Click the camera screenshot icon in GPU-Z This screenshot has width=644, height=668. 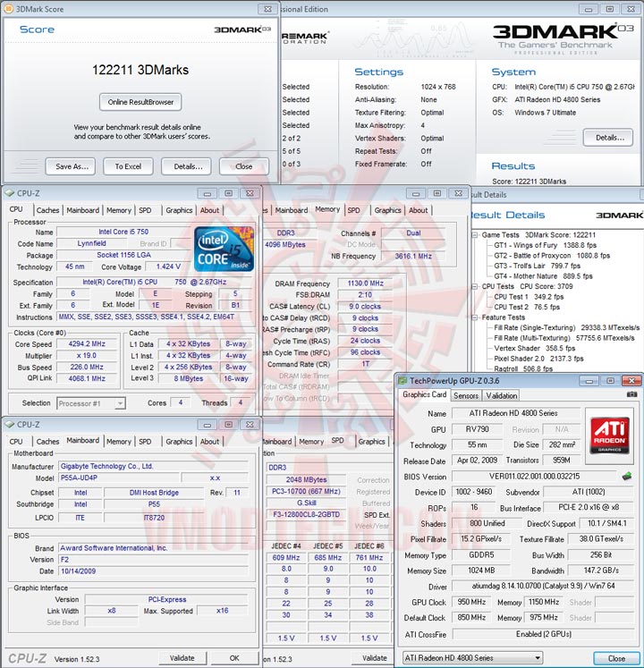coord(631,394)
